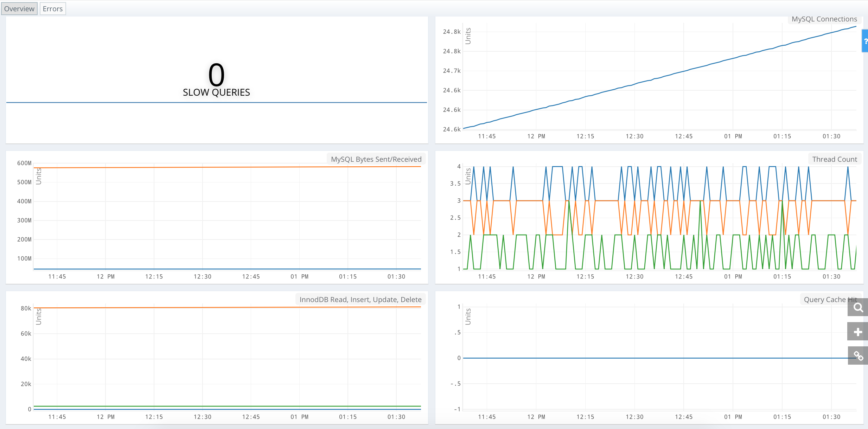This screenshot has width=868, height=429.
Task: Click the plus add icon
Action: [x=858, y=332]
